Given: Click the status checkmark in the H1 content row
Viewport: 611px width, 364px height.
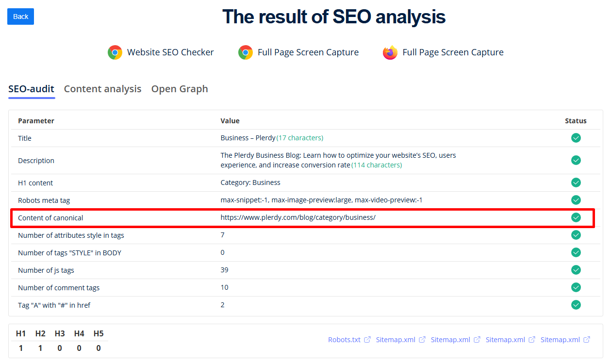Looking at the screenshot, I should [x=576, y=183].
